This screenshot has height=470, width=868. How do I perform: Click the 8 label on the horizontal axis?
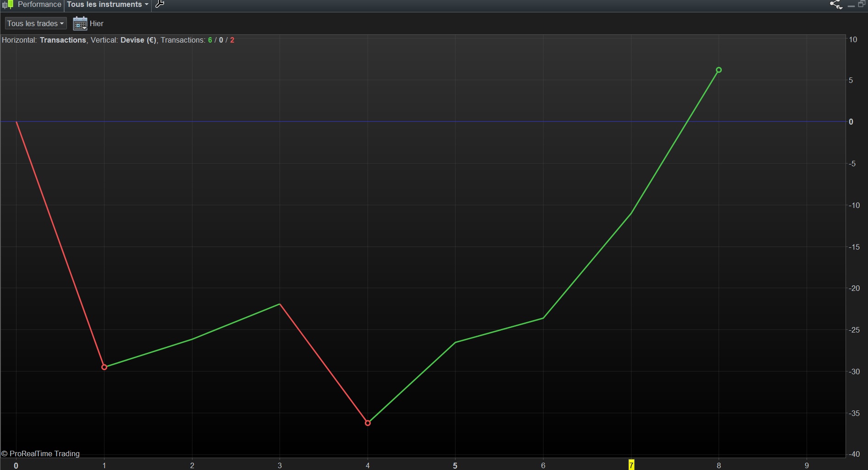click(x=719, y=465)
